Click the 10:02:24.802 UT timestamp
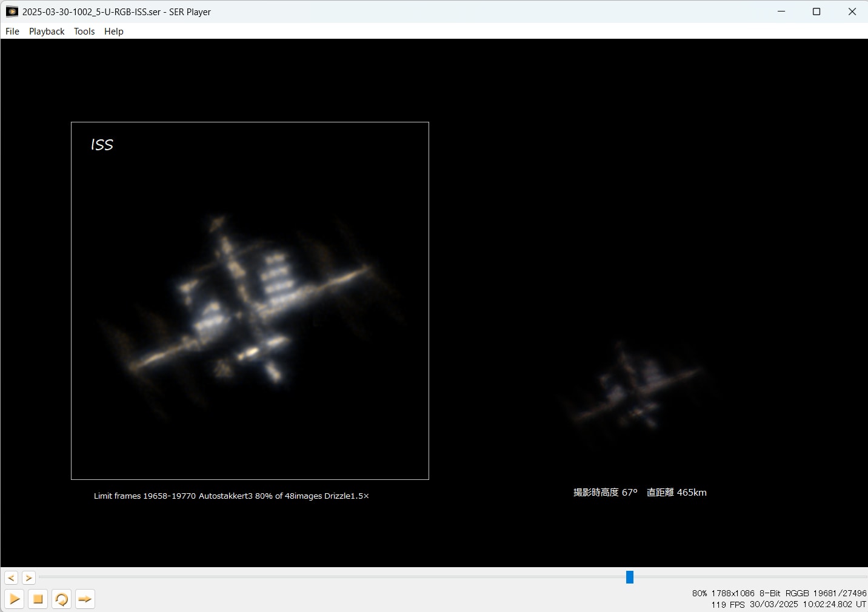The height and width of the screenshot is (612, 868). click(835, 604)
